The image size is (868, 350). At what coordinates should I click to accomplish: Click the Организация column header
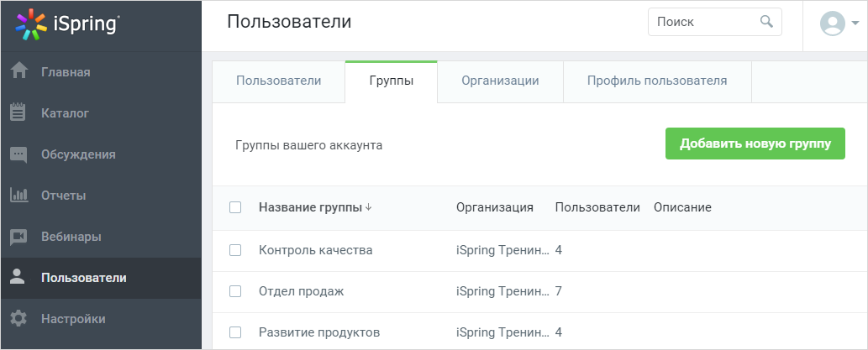(495, 207)
